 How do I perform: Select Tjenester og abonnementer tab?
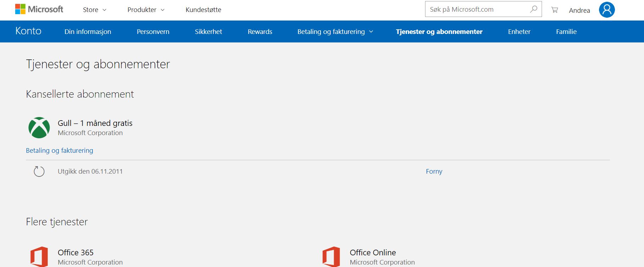(439, 31)
